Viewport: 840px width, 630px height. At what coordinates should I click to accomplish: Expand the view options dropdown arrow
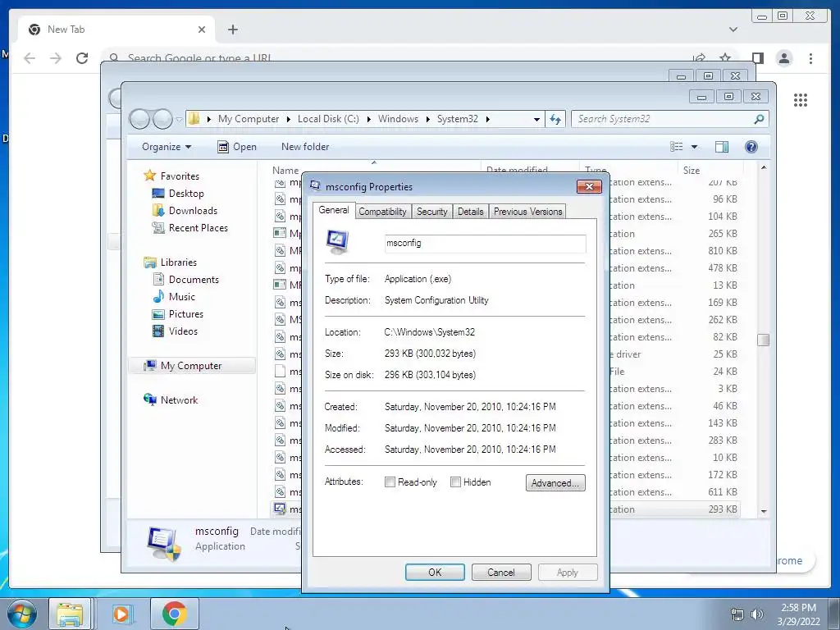694,147
